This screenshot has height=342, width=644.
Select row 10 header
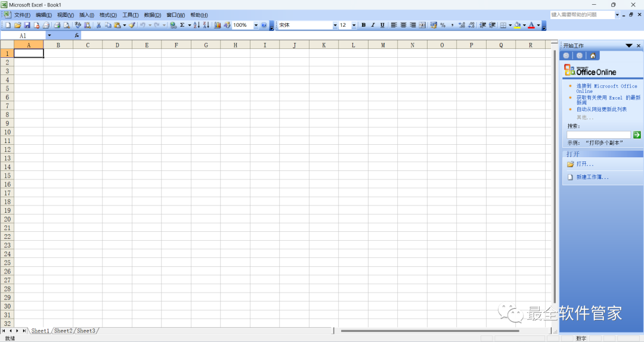click(7, 132)
